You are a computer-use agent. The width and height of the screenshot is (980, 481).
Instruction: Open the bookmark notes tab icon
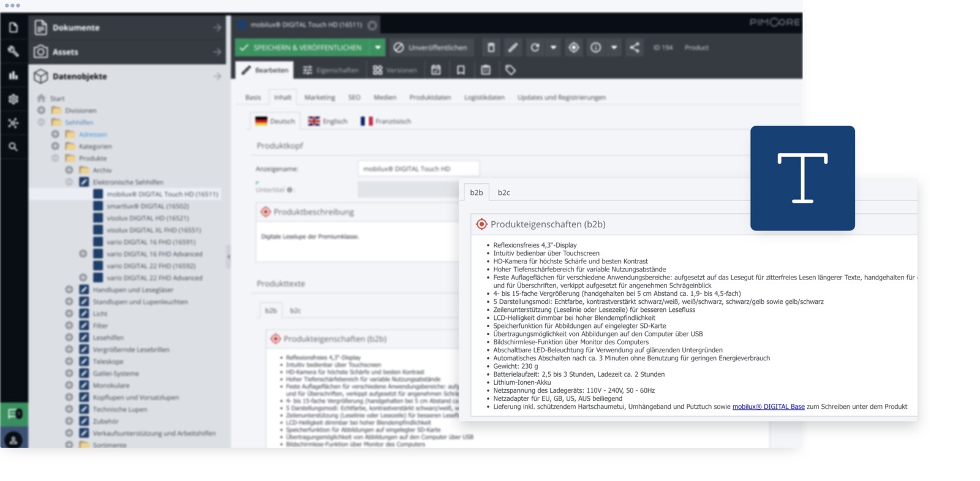[x=461, y=70]
